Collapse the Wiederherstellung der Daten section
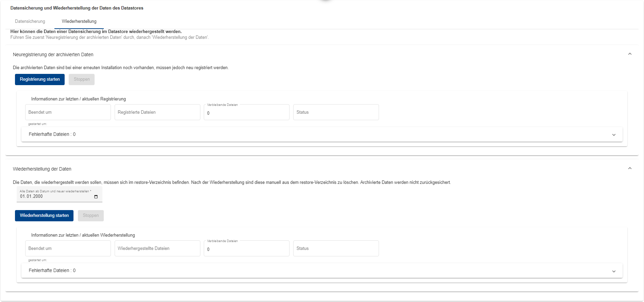 (629, 169)
